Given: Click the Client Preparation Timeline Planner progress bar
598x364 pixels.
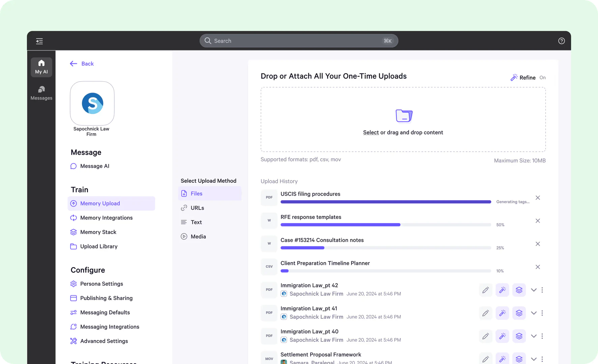Looking at the screenshot, I should pos(386,271).
